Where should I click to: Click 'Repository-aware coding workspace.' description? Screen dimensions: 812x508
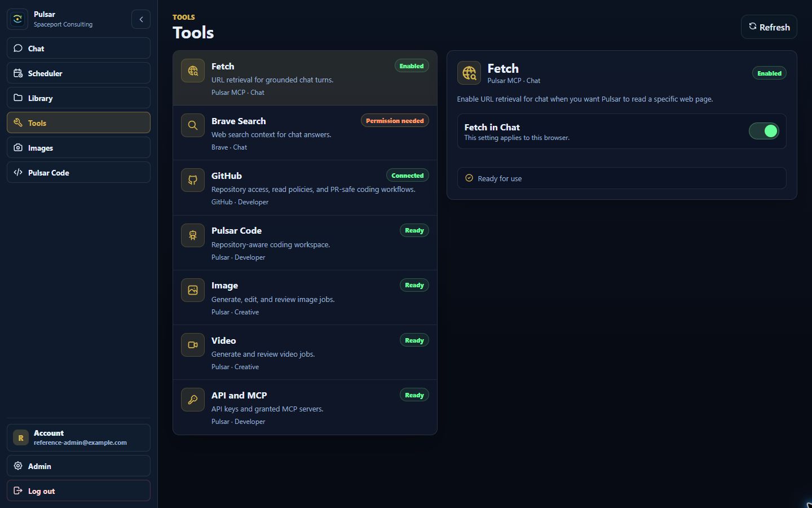coord(271,244)
